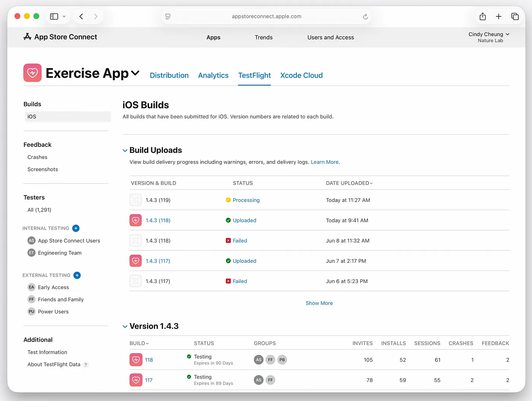The width and height of the screenshot is (532, 401).
Task: Sort by Date Uploaded column
Action: [349, 183]
